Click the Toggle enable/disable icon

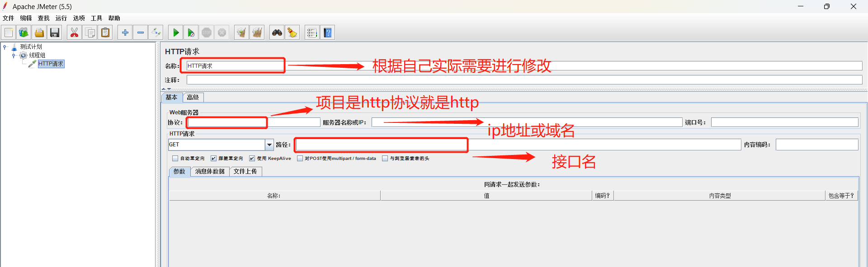[156, 33]
